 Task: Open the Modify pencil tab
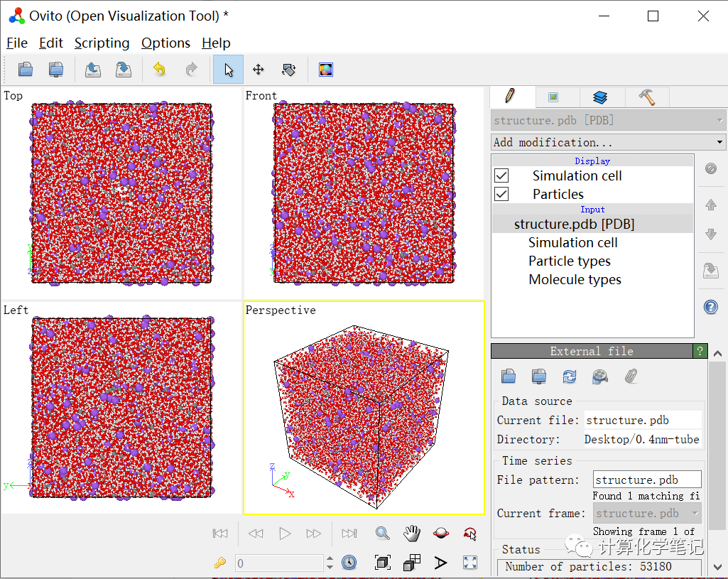tap(511, 97)
